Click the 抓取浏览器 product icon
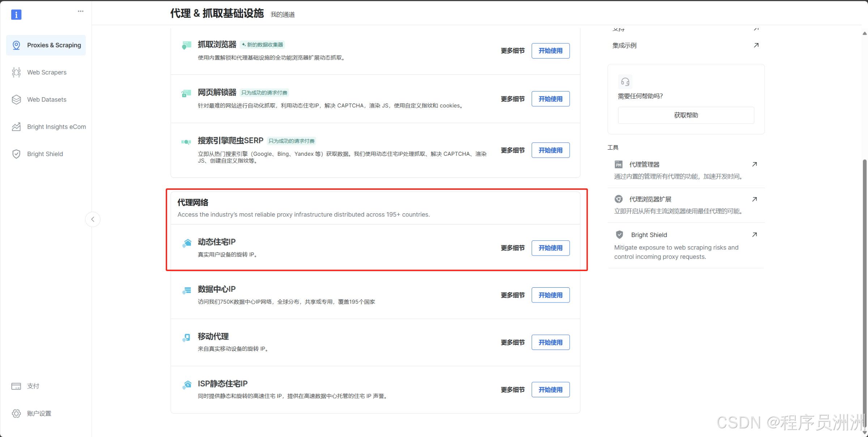868x437 pixels. click(186, 46)
